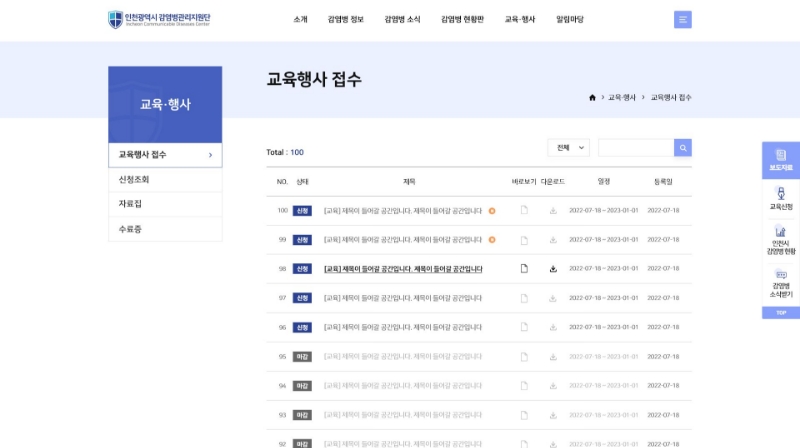Open the 교육·행사 top menu
The height and width of the screenshot is (448, 800).
(x=520, y=19)
